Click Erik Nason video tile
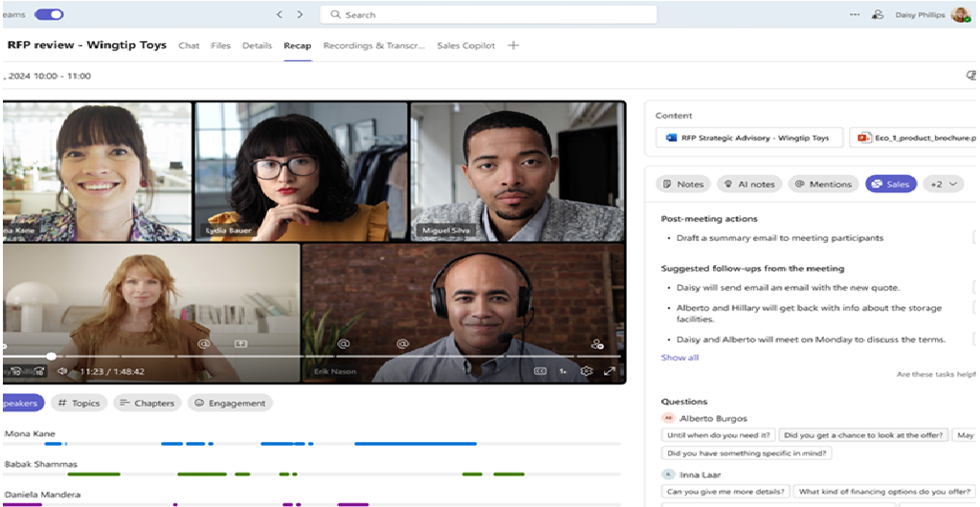 [464, 313]
